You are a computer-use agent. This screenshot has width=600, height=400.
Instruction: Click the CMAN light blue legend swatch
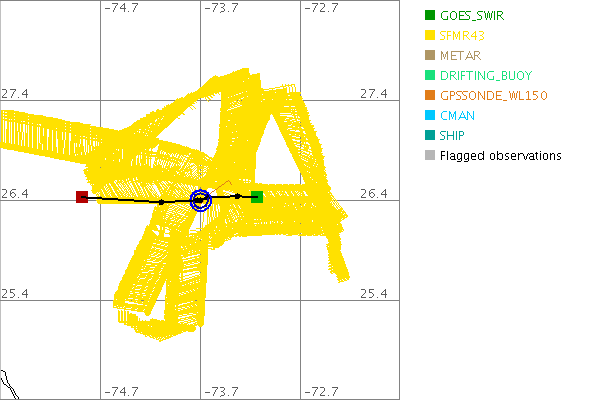pos(430,115)
